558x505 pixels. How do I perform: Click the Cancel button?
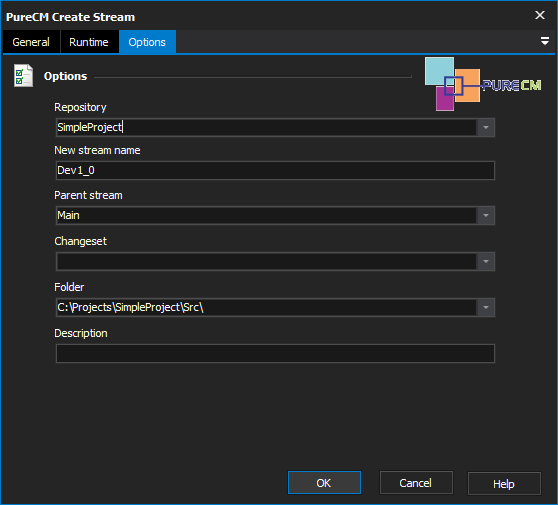(416, 483)
